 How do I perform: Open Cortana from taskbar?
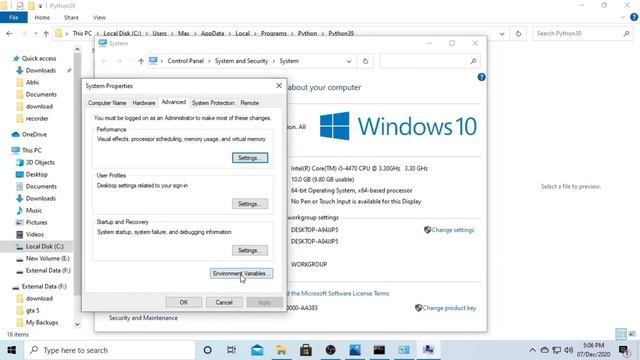click(x=207, y=350)
